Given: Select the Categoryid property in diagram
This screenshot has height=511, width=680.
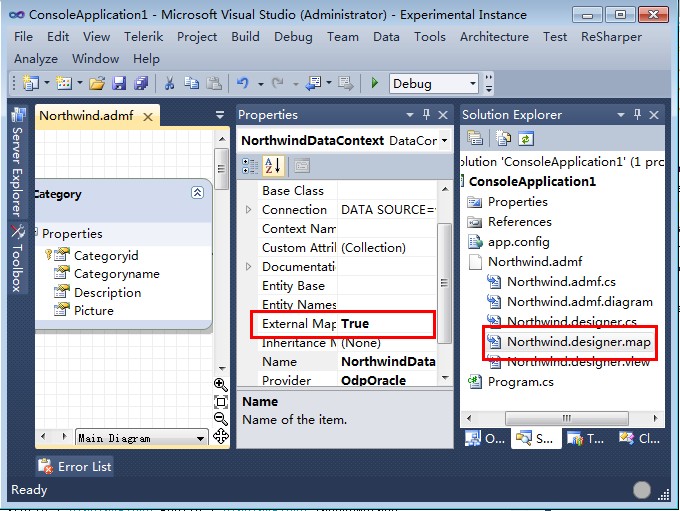Looking at the screenshot, I should [106, 256].
